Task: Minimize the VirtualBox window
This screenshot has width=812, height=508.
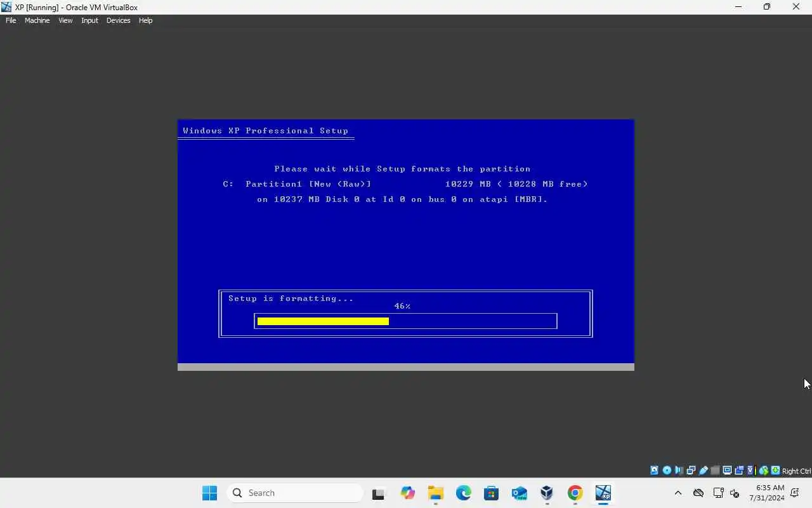Action: (x=738, y=7)
